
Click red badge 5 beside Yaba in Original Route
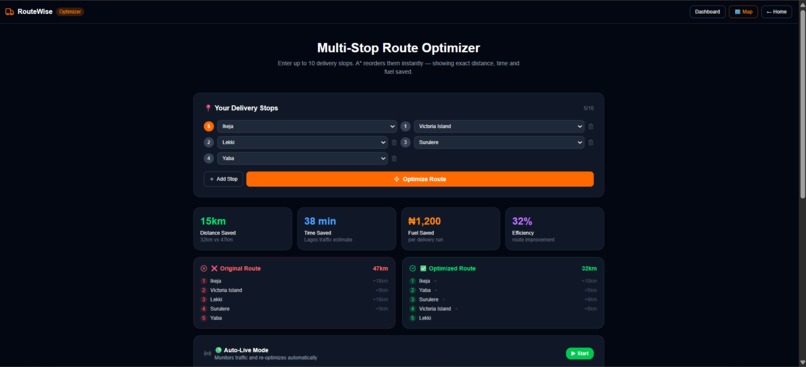click(x=204, y=318)
